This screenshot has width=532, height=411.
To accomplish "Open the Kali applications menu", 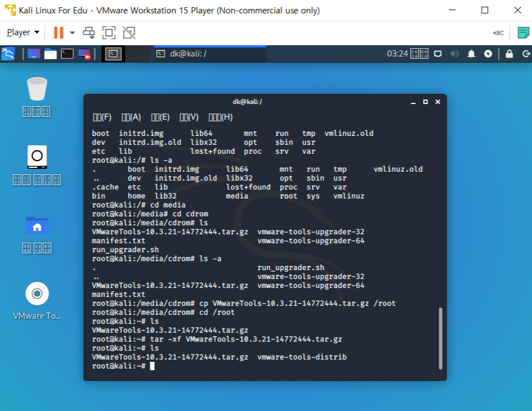I will point(8,54).
